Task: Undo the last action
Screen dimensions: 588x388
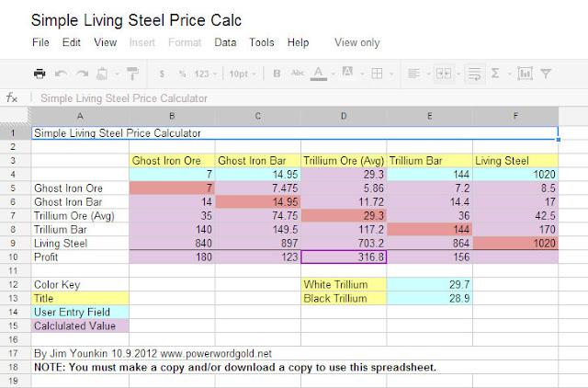Action: point(61,74)
